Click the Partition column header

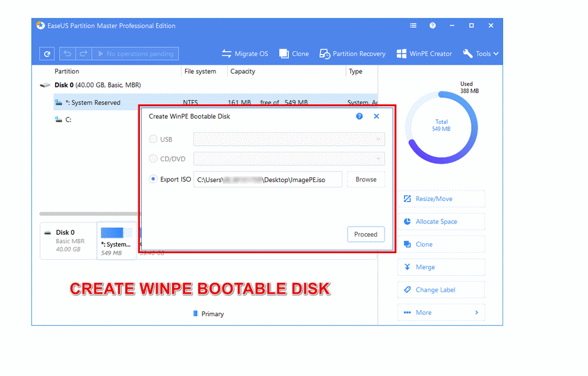tap(66, 71)
